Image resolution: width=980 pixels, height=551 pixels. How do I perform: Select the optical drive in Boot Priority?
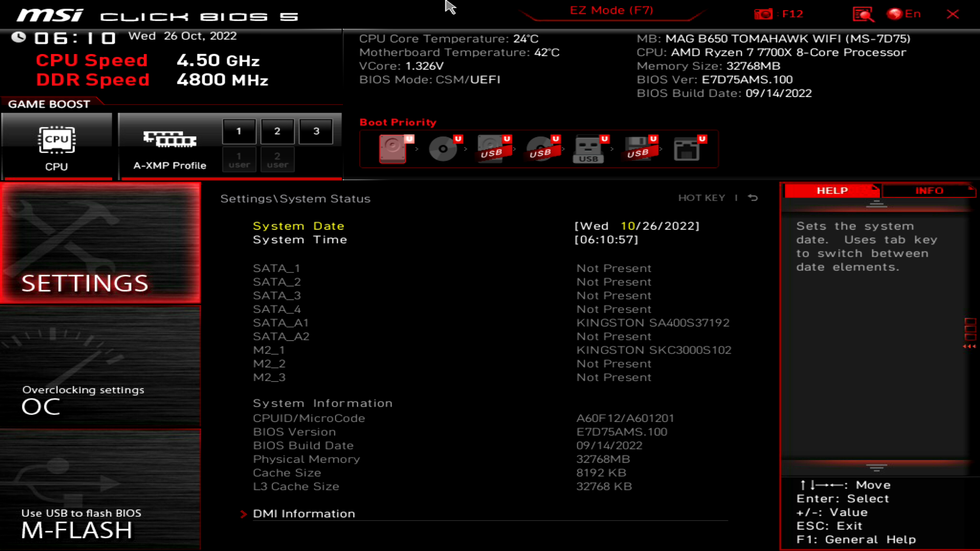(442, 148)
